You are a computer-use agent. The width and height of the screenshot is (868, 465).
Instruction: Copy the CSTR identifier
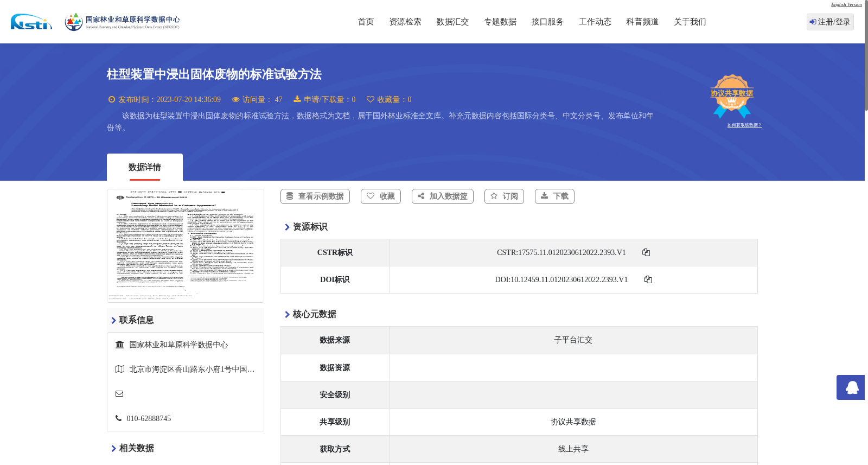coord(646,252)
